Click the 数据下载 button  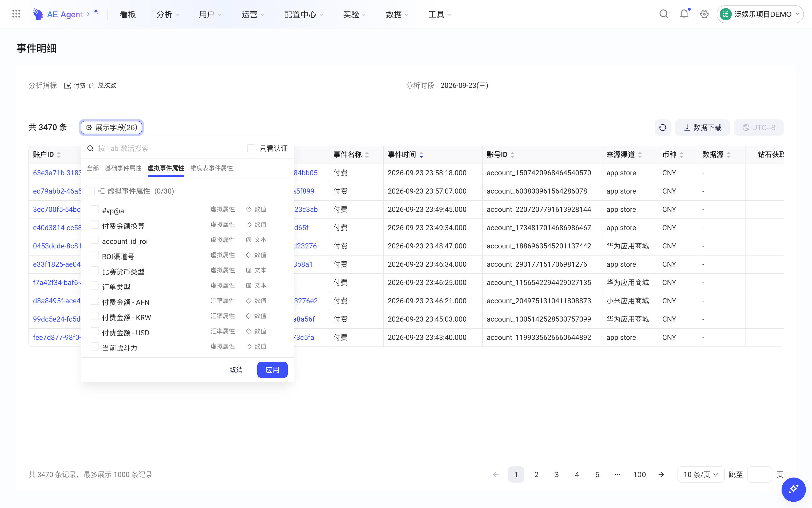tap(702, 128)
